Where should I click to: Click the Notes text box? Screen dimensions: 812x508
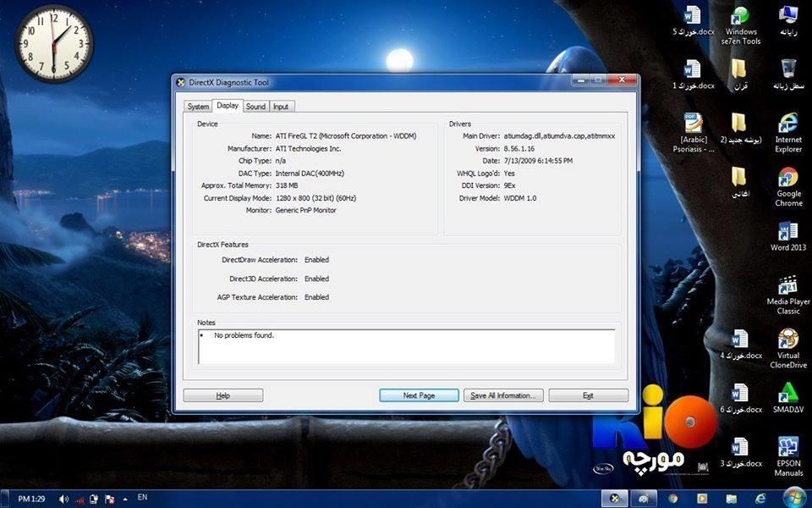407,346
